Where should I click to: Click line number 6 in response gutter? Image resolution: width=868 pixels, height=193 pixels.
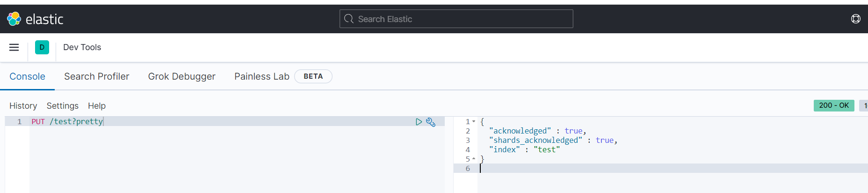pos(468,168)
